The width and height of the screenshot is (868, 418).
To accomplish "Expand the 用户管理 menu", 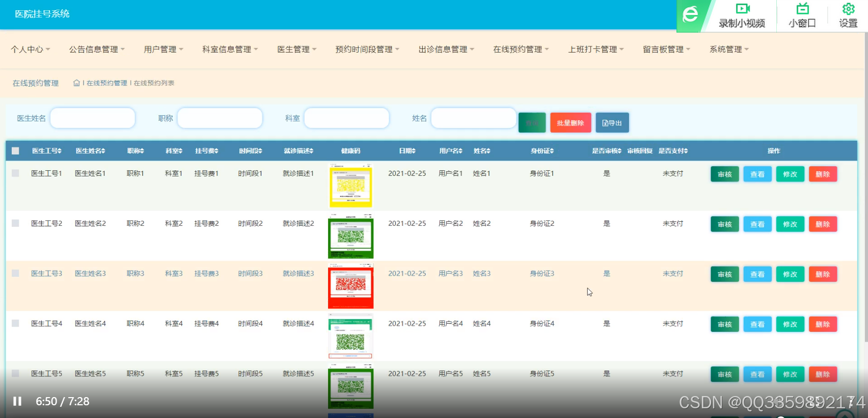I will pos(163,49).
